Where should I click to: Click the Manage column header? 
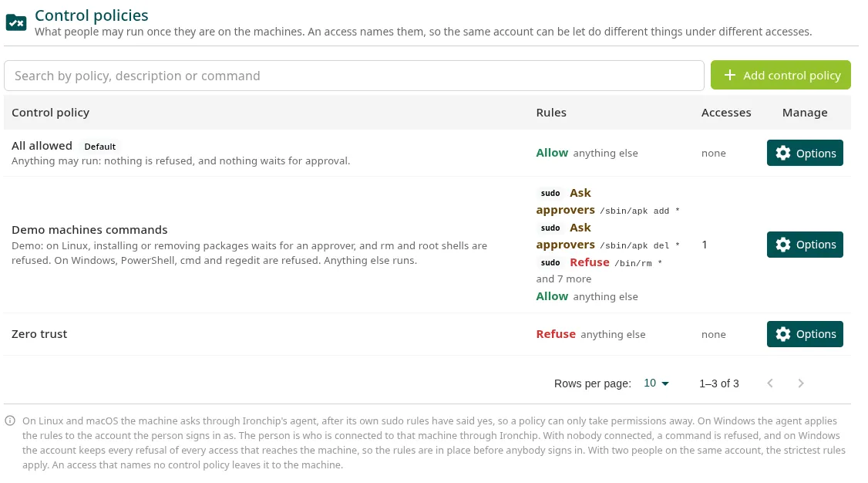(x=805, y=113)
